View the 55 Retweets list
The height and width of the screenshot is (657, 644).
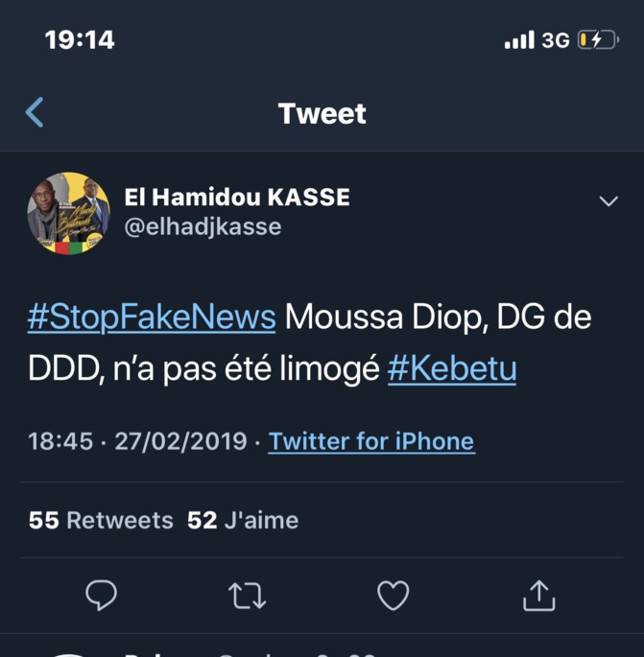(101, 520)
